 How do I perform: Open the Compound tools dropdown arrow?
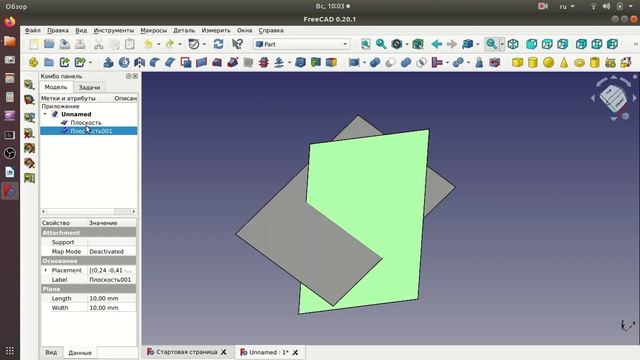coord(364,62)
